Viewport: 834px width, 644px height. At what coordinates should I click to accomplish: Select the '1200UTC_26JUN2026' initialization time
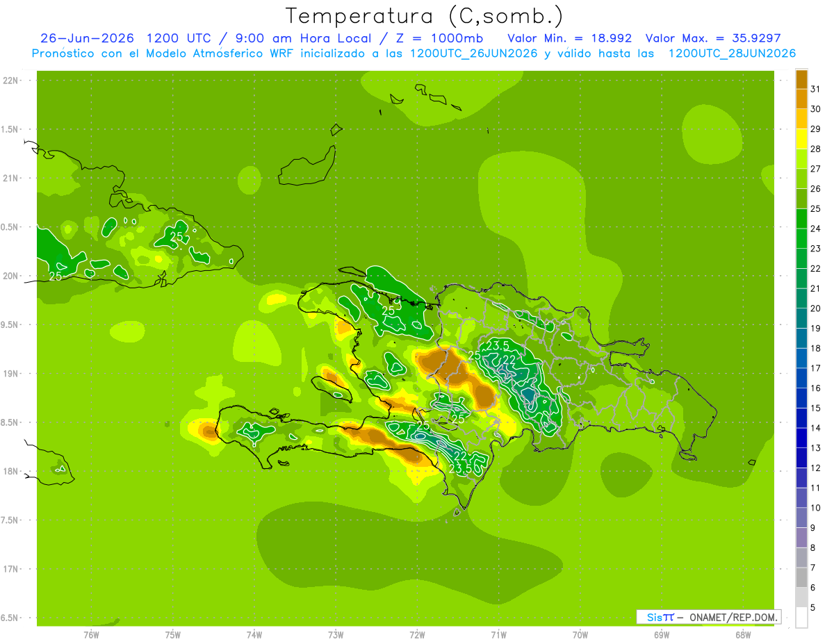pos(474,53)
